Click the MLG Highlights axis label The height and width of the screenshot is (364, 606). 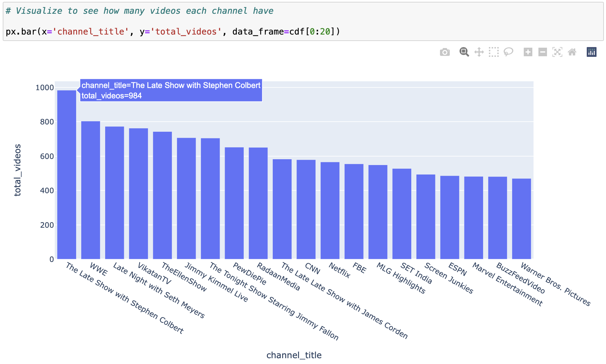point(401,278)
